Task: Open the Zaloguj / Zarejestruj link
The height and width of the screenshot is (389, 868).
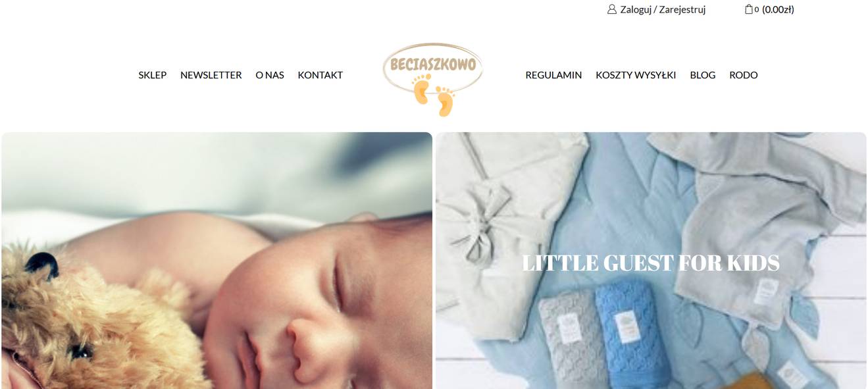Action: coord(663,9)
